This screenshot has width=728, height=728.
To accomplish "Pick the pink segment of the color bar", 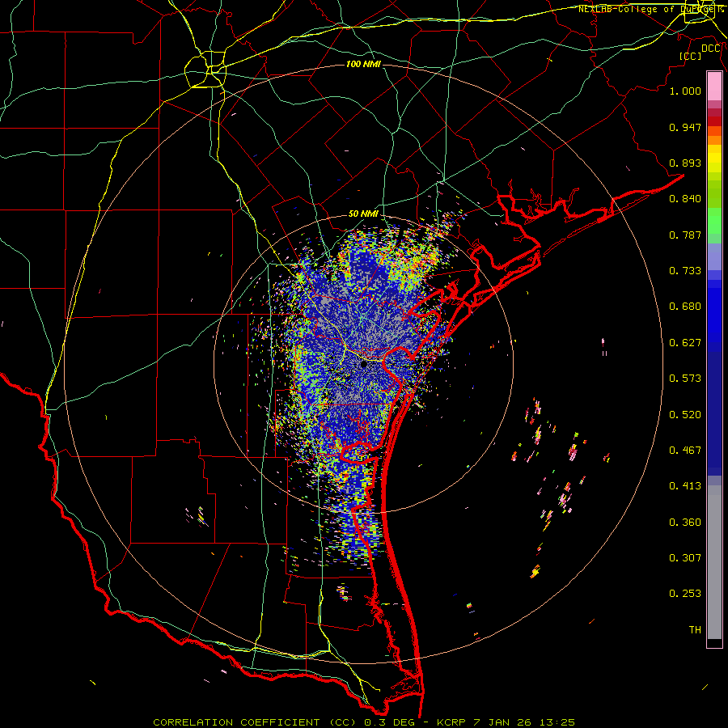I will pyautogui.click(x=714, y=87).
